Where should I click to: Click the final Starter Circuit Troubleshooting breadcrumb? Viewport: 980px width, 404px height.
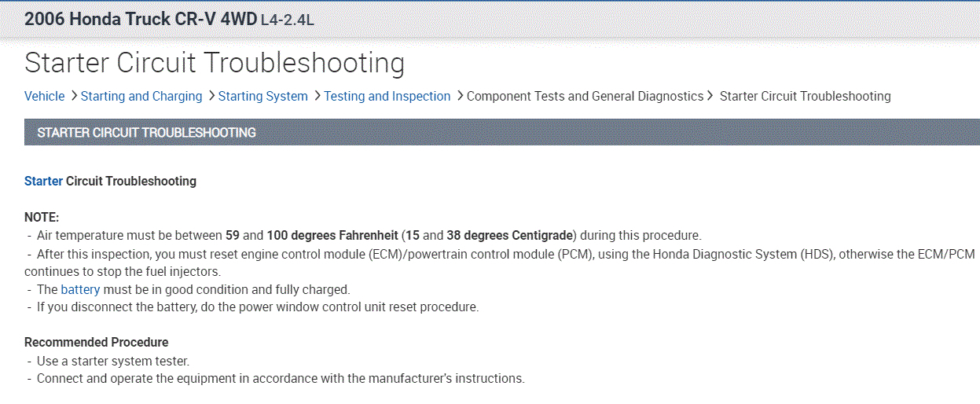[805, 96]
